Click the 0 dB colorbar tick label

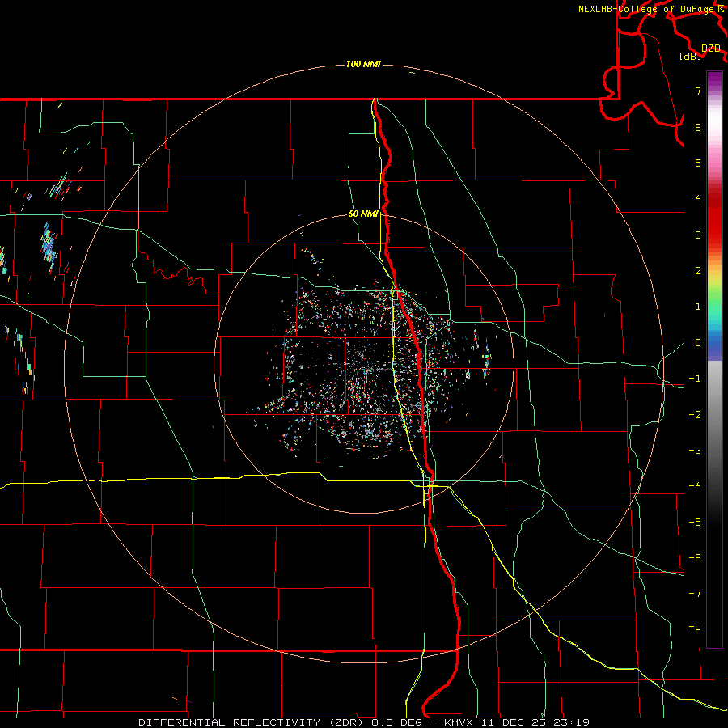[x=698, y=343]
